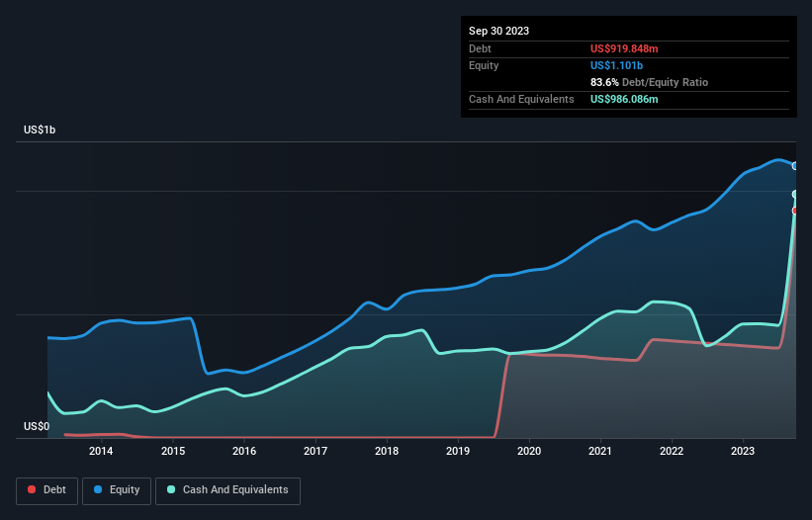The width and height of the screenshot is (812, 520).
Task: Click the red Debt data point marker
Action: pyautogui.click(x=795, y=211)
